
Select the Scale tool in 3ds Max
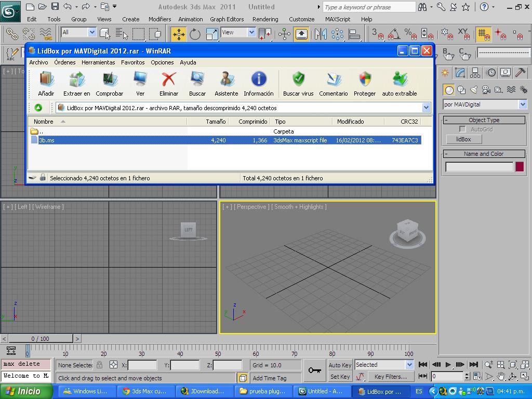click(x=212, y=34)
